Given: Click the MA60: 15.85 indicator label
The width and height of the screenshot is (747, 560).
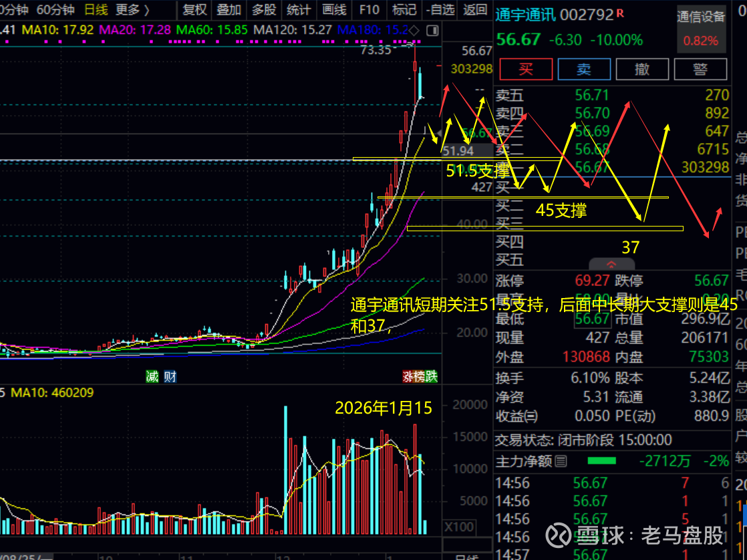Looking at the screenshot, I should (212, 30).
